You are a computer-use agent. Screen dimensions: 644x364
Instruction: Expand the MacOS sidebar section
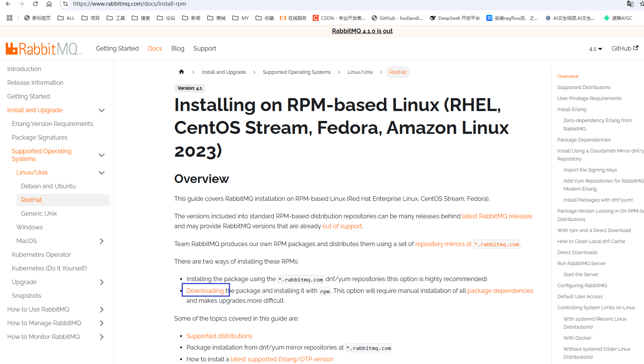[102, 241]
